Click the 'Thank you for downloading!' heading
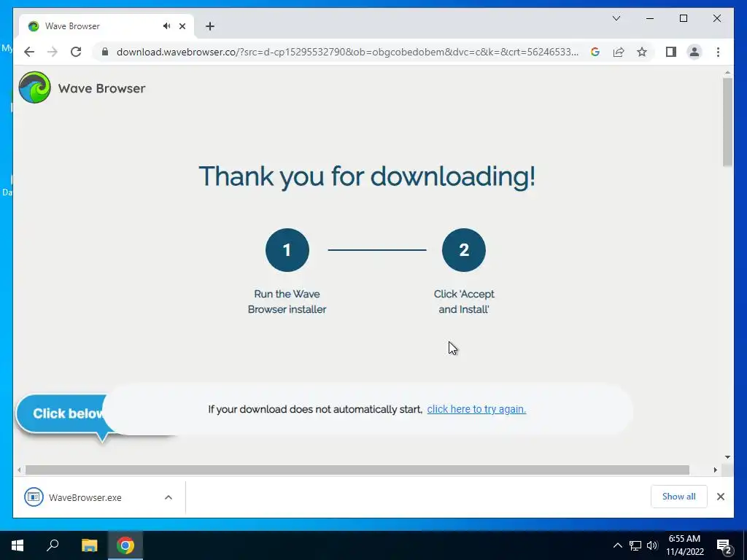747x560 pixels. [367, 176]
